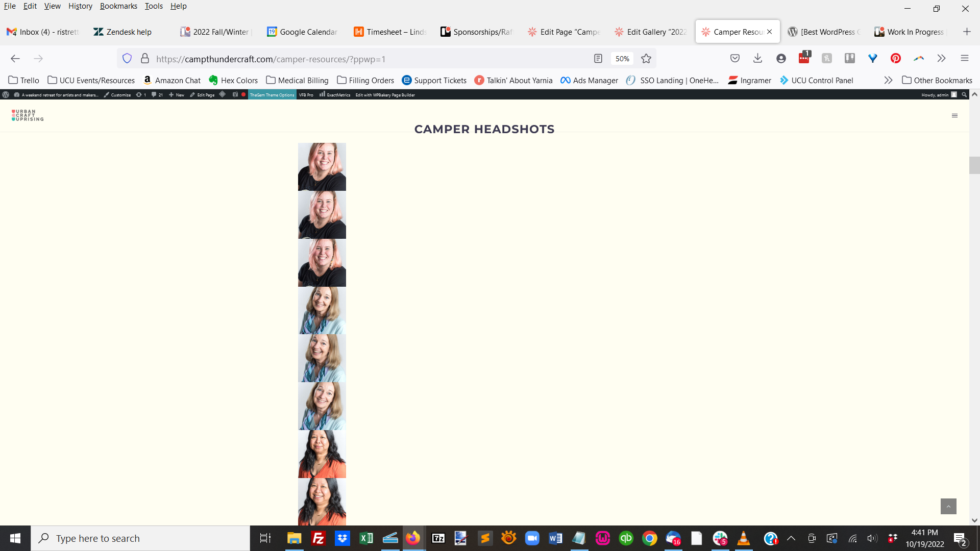
Task: Expand the Other Bookmarks folder
Action: click(938, 80)
